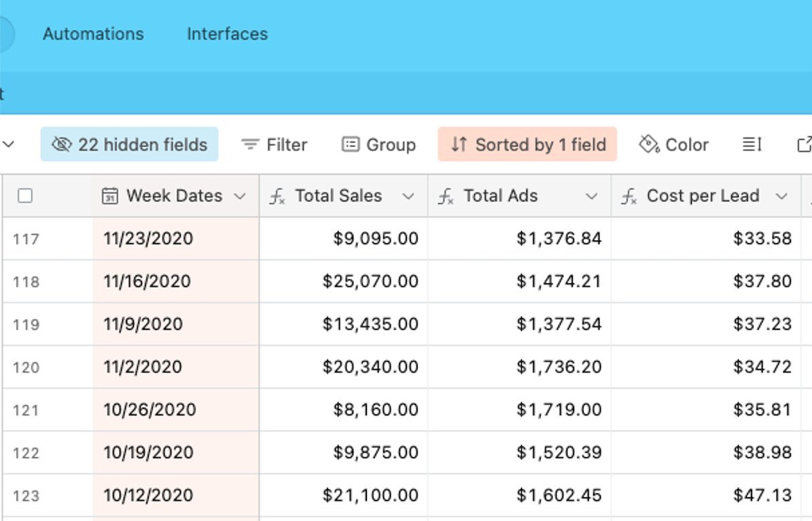Select the $33.58 Cost per Lead cell
The image size is (812, 521).
click(706, 238)
